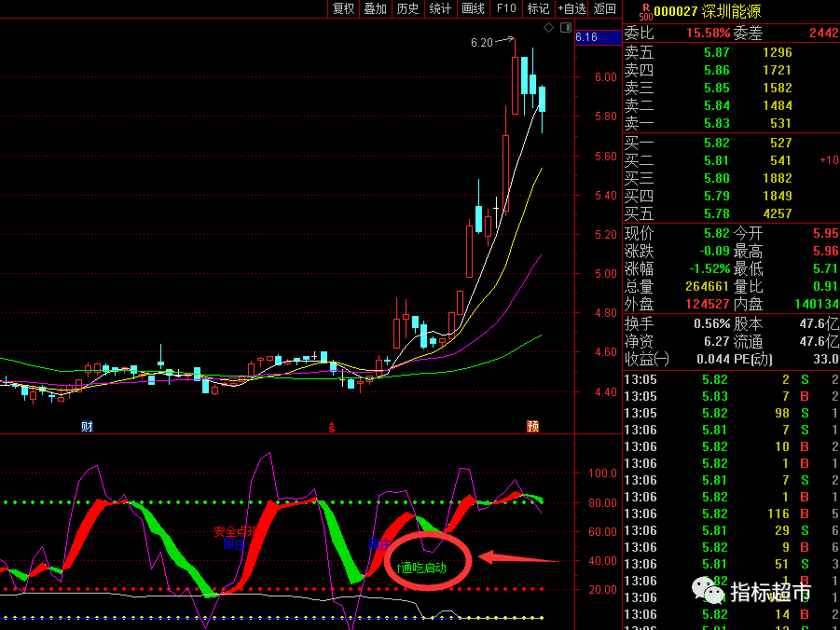The width and height of the screenshot is (840, 630).
Task: Click the 涨幅 value -1.52%
Action: coord(709,269)
